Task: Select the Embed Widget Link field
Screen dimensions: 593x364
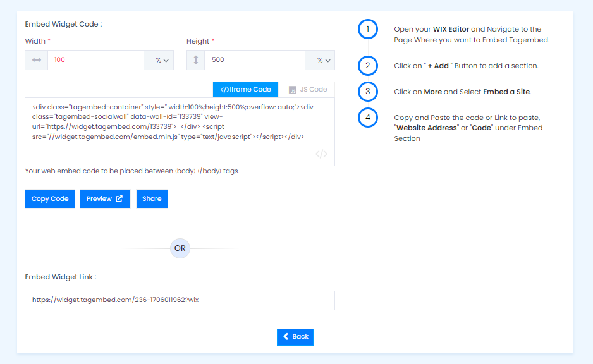Action: coord(180,301)
